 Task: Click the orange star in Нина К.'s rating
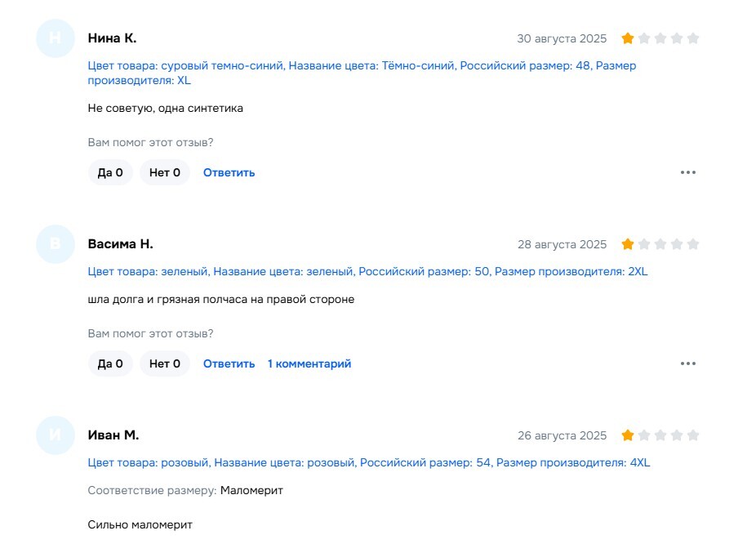click(628, 38)
